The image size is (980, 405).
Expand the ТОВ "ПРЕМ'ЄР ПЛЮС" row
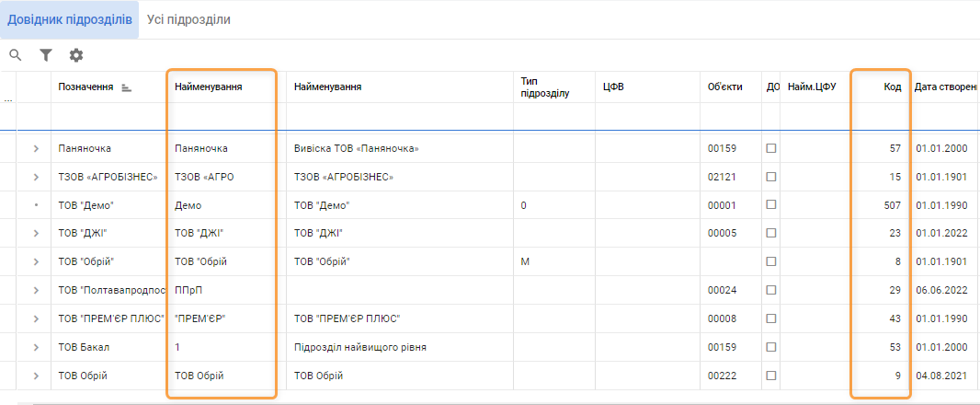pos(36,318)
